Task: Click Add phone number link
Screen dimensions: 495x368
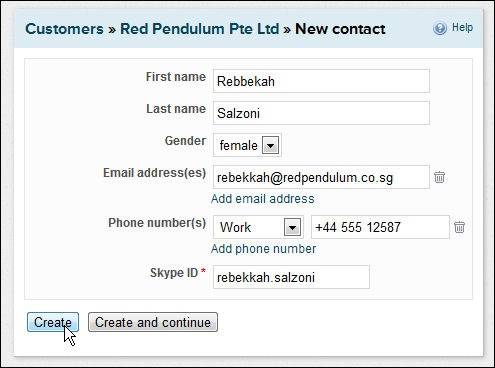Action: [x=263, y=249]
